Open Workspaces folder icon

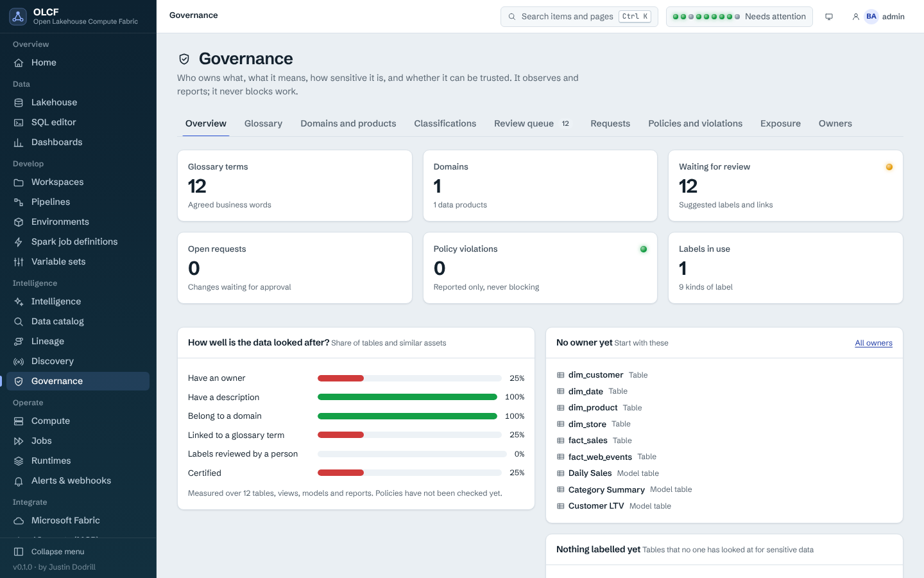pyautogui.click(x=19, y=182)
